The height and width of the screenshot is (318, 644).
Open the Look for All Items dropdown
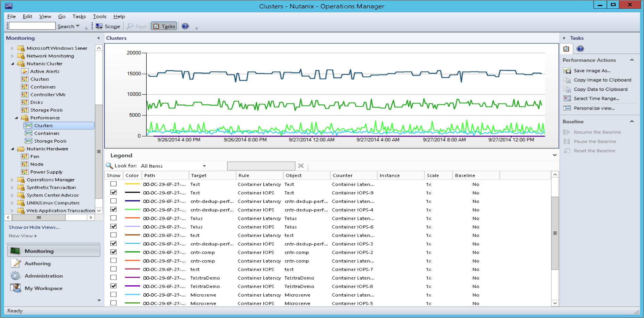[204, 166]
